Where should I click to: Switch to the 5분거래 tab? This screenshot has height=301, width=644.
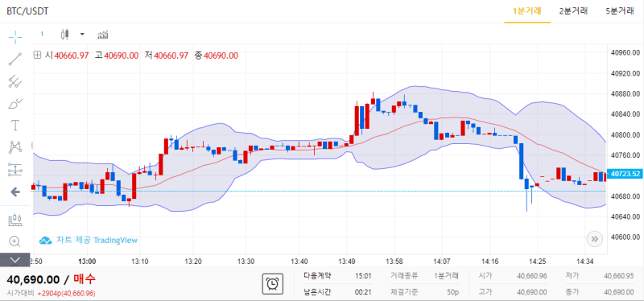click(619, 11)
